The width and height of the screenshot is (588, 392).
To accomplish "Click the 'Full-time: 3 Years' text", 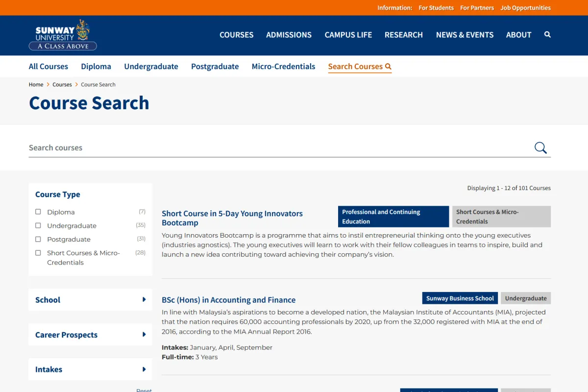I will click(x=190, y=357).
